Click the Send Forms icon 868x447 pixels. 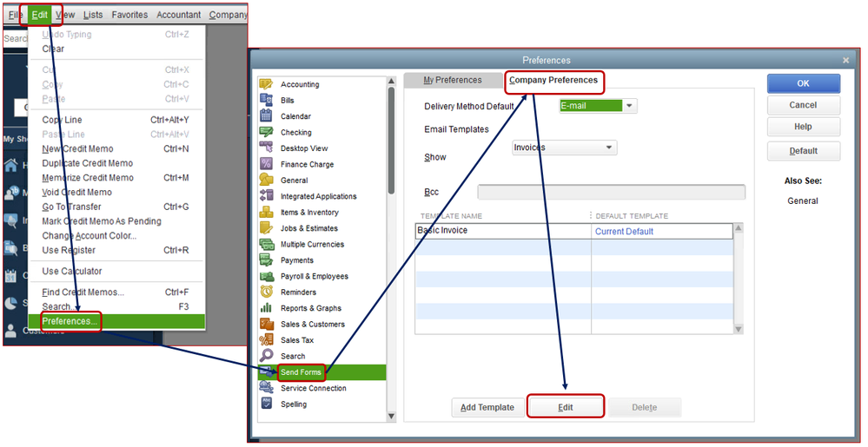click(x=266, y=371)
